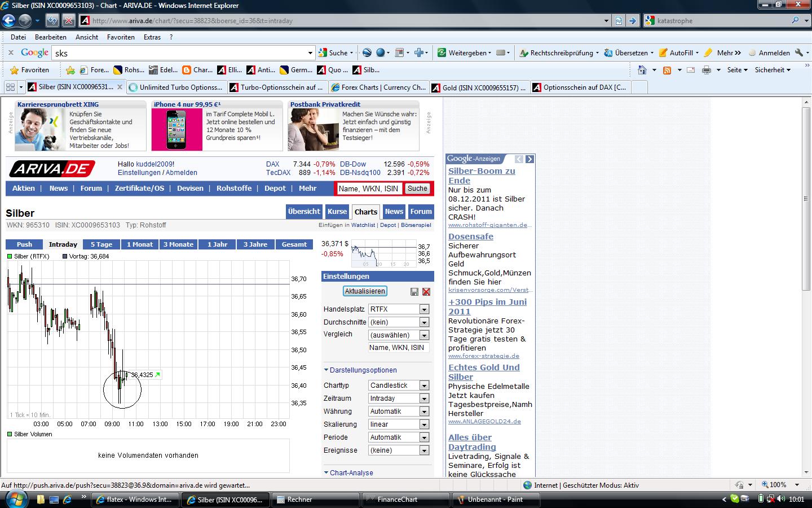Open the Rechner taskbar button
The height and width of the screenshot is (508, 812).
pos(316,500)
